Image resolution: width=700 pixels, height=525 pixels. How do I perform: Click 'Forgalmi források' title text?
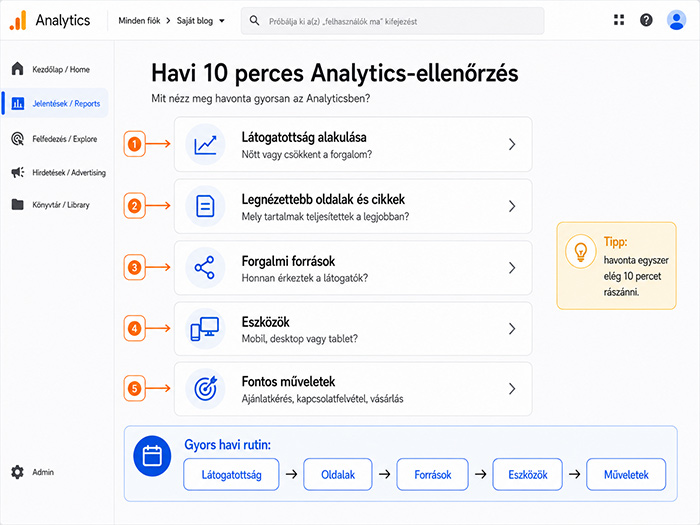coord(288,261)
